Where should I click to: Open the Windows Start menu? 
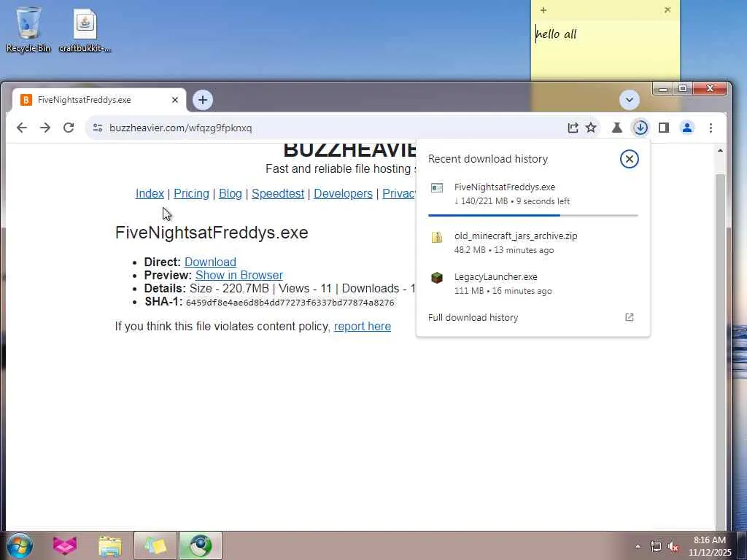20,545
